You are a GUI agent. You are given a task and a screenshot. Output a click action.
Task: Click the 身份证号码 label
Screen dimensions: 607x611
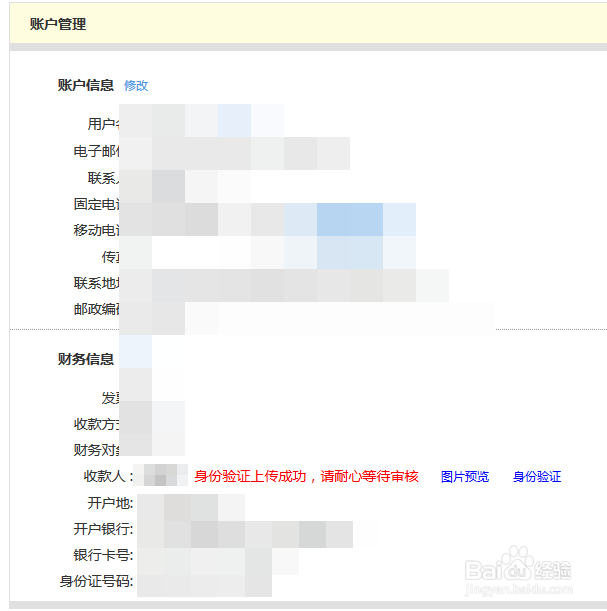pos(96,581)
